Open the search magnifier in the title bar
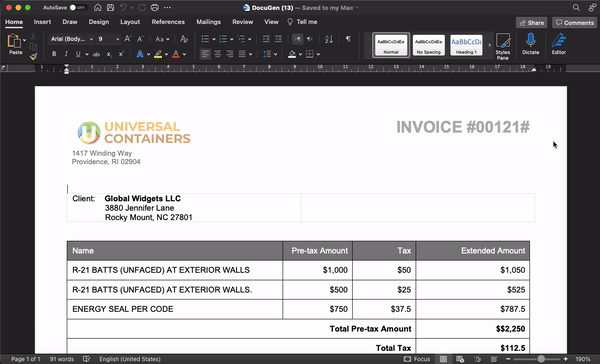This screenshot has width=600, height=364. [x=576, y=7]
